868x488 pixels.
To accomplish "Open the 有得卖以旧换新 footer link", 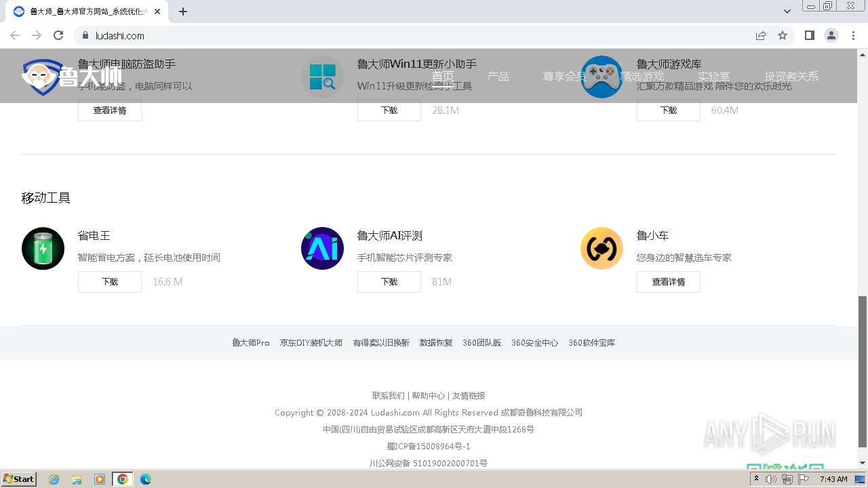I will [381, 343].
